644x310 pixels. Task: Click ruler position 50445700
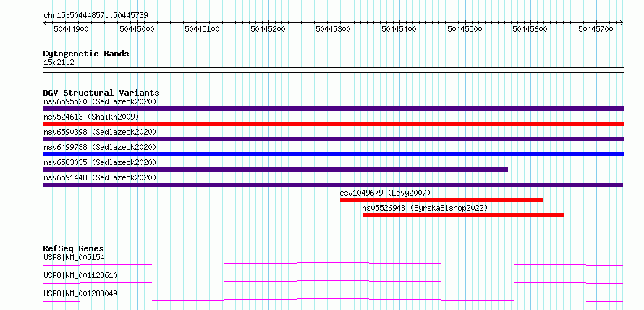coord(596,29)
